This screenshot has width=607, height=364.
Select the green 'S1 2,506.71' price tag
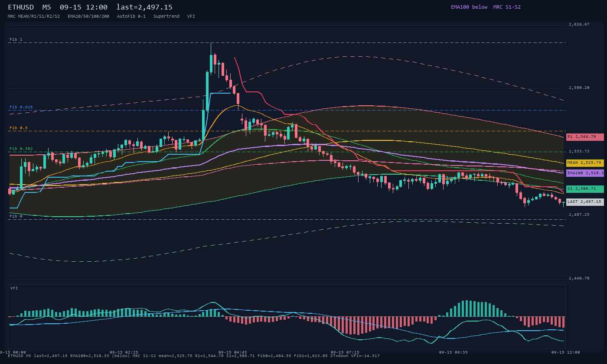[x=585, y=189]
